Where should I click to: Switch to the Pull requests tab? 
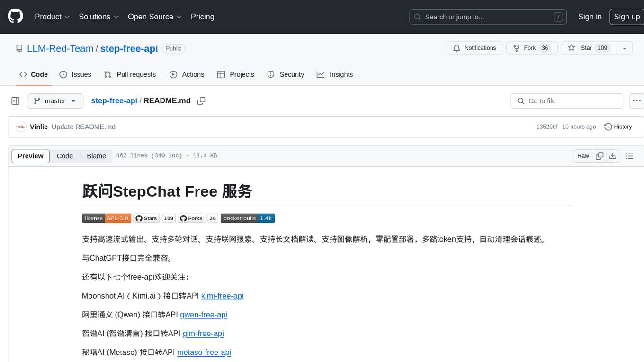coord(130,74)
